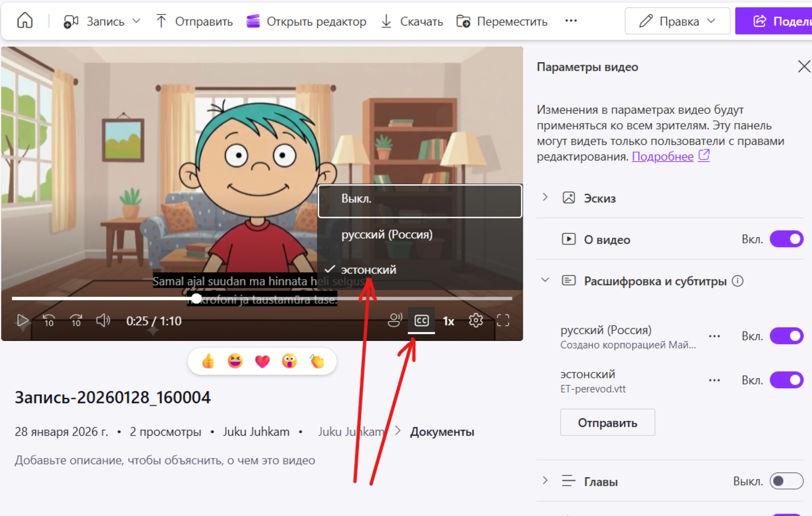Rewind the video 10 seconds
Image resolution: width=812 pixels, height=516 pixels.
[x=49, y=321]
